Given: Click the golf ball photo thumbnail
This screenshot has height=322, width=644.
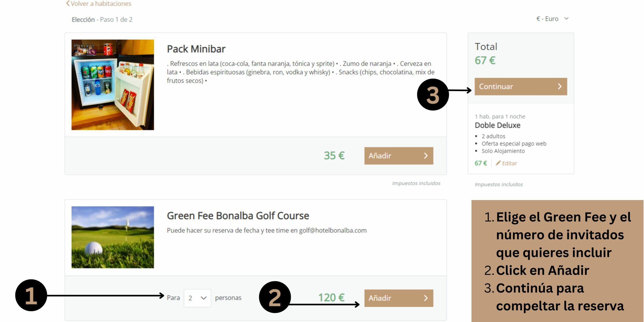Looking at the screenshot, I should (113, 237).
